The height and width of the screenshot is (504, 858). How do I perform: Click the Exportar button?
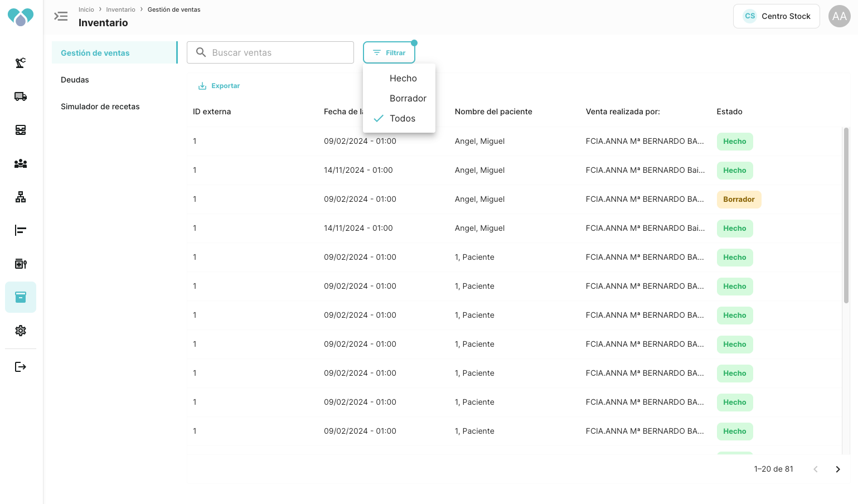(219, 86)
